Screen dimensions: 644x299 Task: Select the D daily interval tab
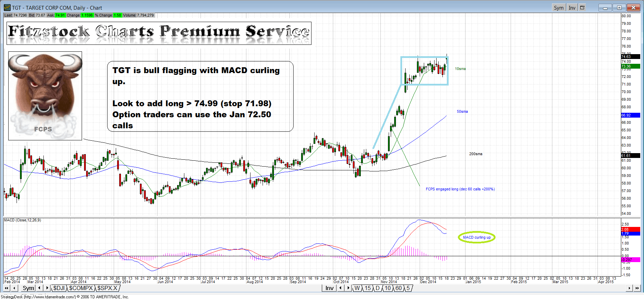(377, 288)
